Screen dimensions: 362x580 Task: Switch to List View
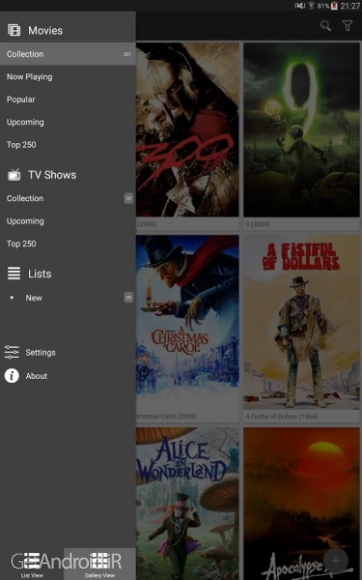(32, 564)
